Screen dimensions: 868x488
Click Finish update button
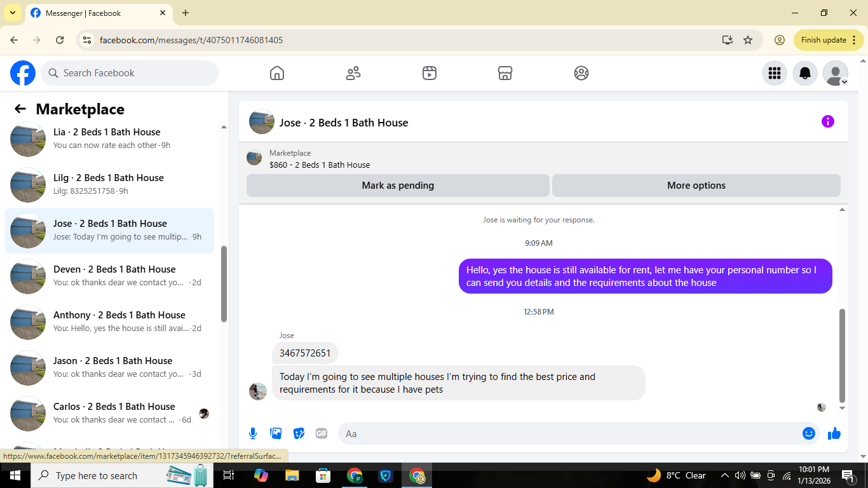pyautogui.click(x=829, y=40)
